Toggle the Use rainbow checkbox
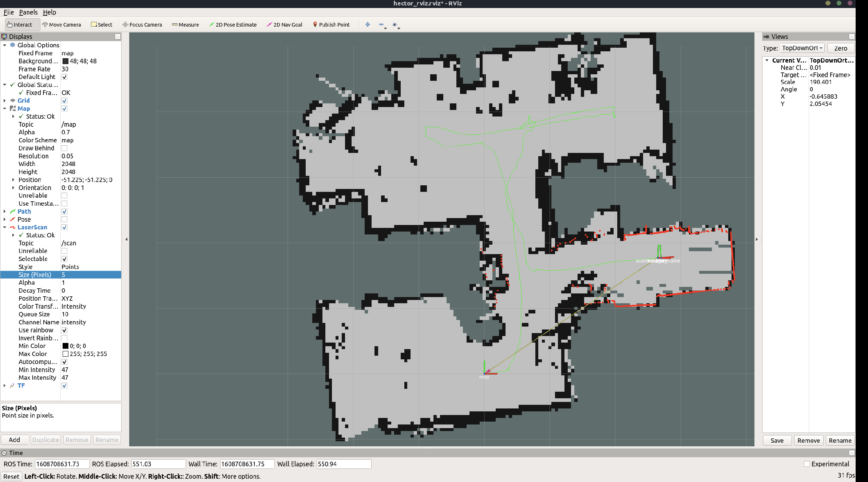 [x=64, y=330]
